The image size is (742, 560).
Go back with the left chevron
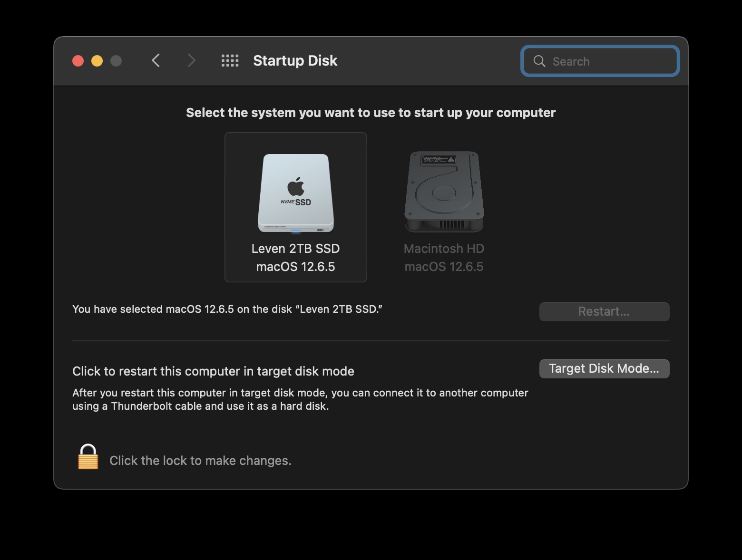pos(156,61)
